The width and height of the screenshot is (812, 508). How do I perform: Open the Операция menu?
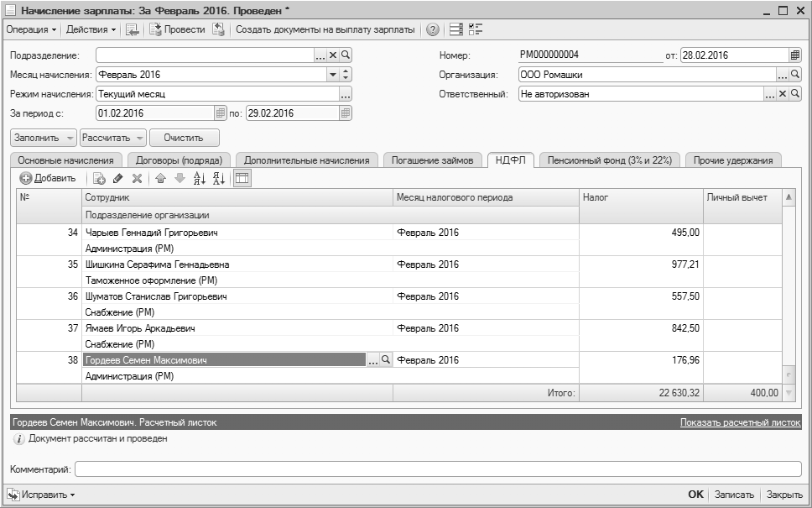pos(32,29)
